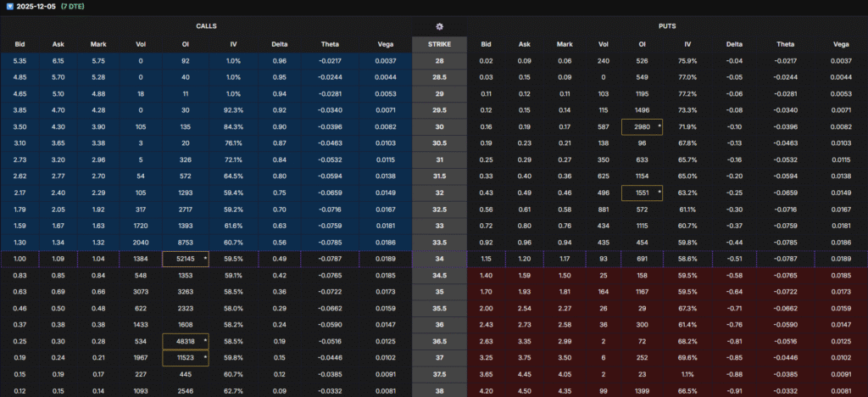Viewport: 868px width, 397px height.
Task: Sort puts by the Vega column header
Action: [841, 44]
